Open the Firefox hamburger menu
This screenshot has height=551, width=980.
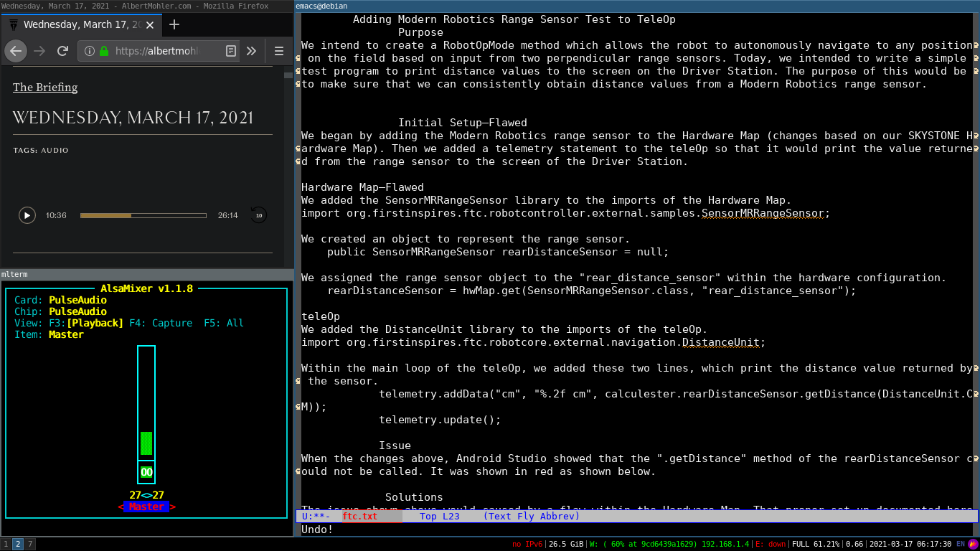tap(279, 51)
